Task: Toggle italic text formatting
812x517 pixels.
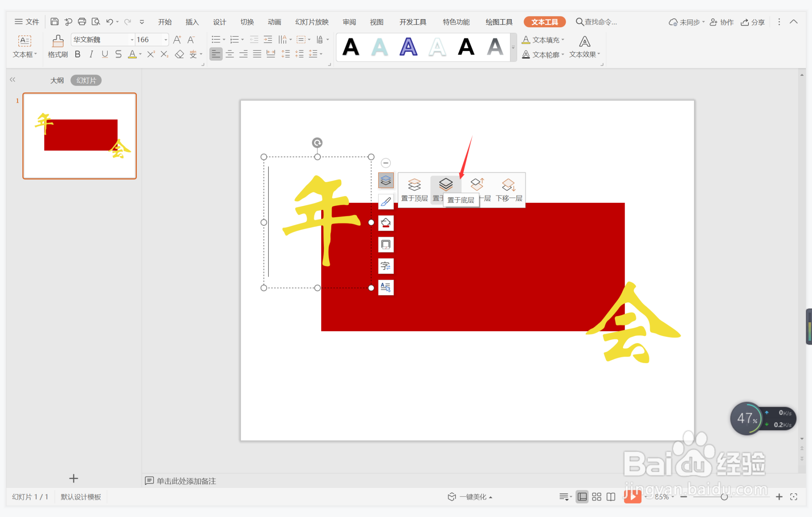Action: click(x=91, y=54)
